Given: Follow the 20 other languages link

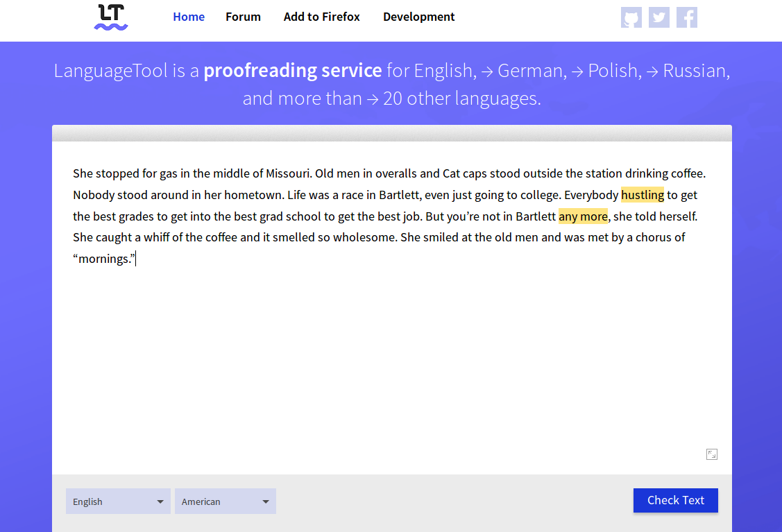Looking at the screenshot, I should coord(453,98).
